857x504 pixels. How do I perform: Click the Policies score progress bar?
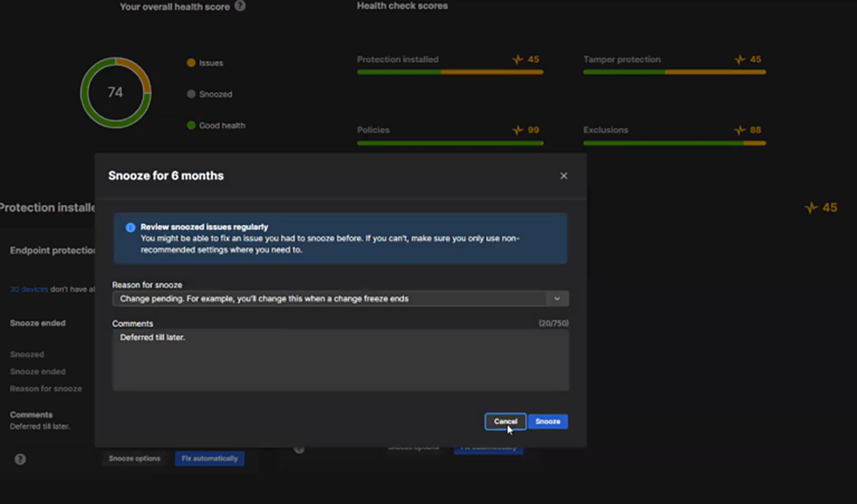coord(449,142)
